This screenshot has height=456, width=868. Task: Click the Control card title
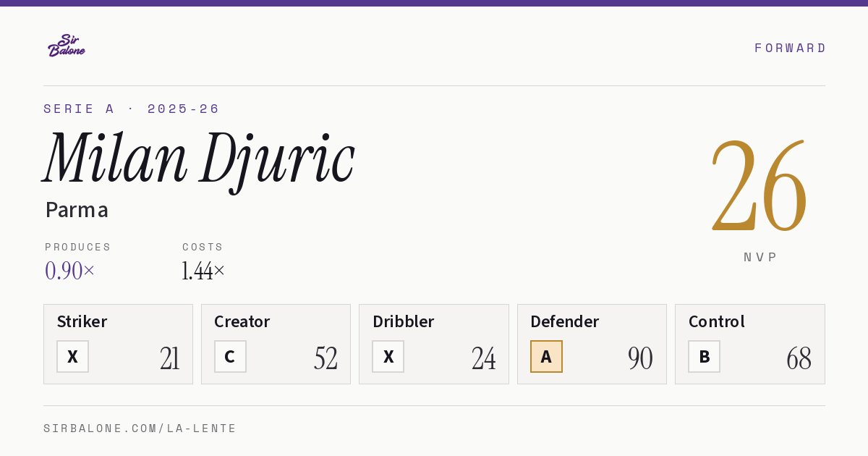(x=717, y=321)
